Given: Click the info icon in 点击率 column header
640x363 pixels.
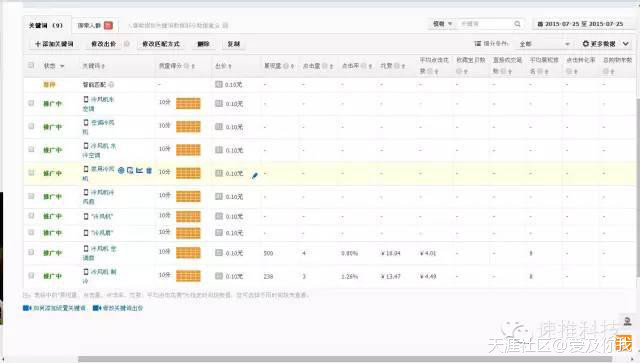Looking at the screenshot, I should point(364,66).
